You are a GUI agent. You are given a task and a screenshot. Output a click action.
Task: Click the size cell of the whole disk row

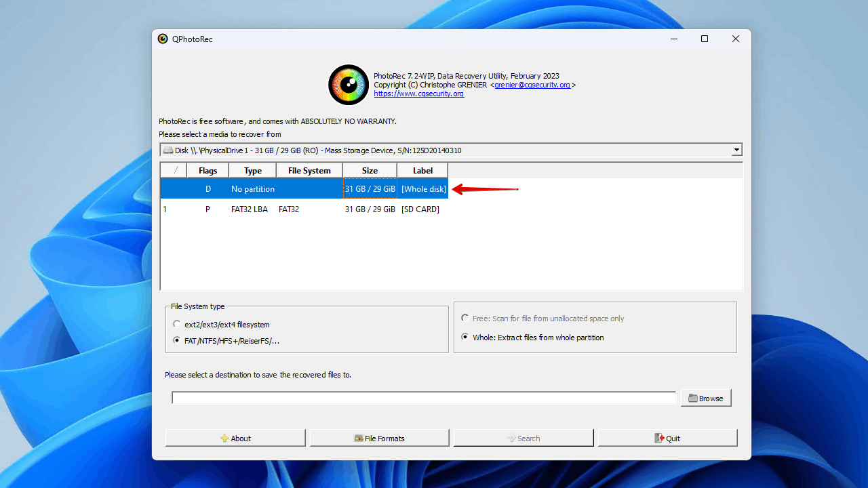pyautogui.click(x=370, y=189)
